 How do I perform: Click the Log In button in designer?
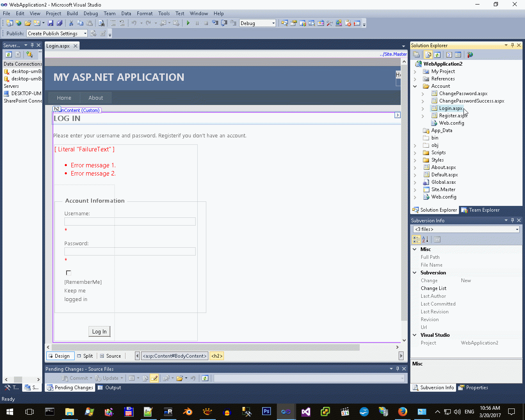99,331
